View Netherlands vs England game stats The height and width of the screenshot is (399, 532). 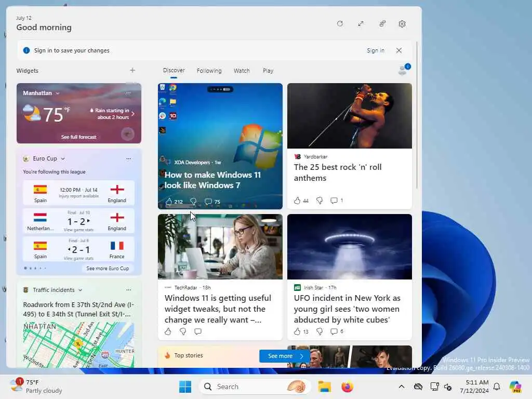pos(79,230)
